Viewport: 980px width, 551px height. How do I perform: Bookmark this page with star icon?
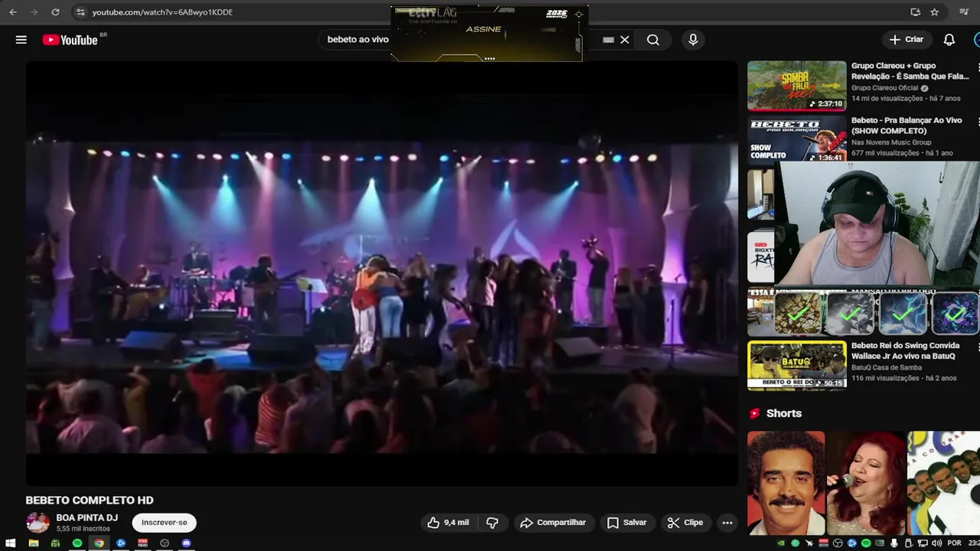[x=935, y=12]
